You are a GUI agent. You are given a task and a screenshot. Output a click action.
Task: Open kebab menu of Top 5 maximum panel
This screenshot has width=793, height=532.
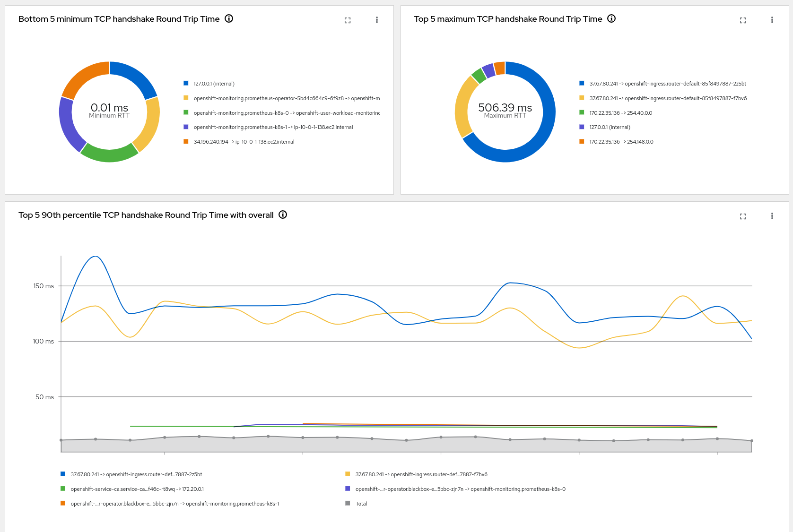pyautogui.click(x=772, y=20)
